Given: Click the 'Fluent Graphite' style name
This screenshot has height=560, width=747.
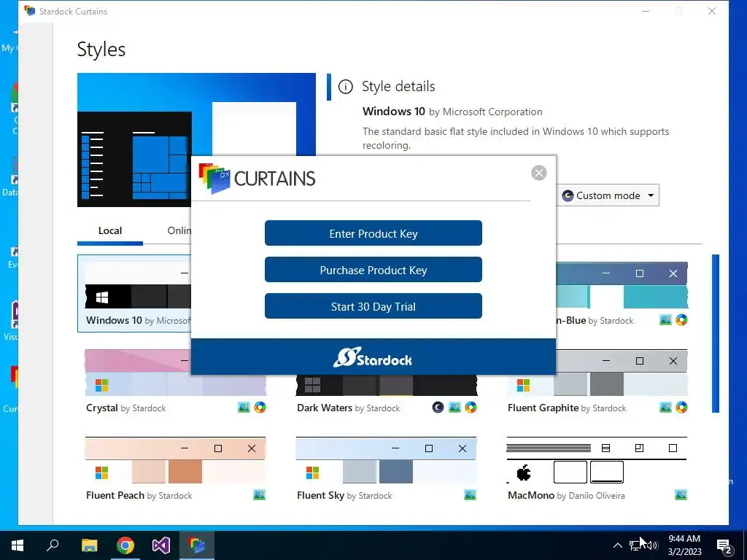Looking at the screenshot, I should (543, 408).
